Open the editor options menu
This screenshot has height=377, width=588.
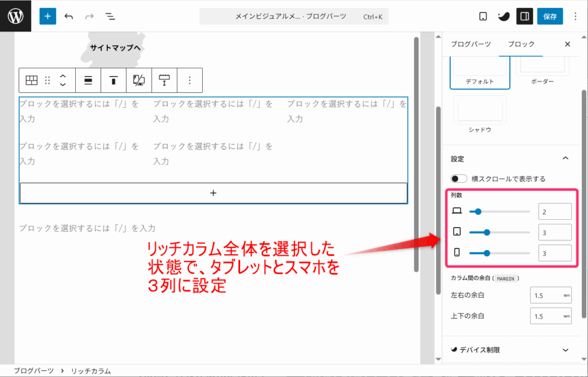pyautogui.click(x=575, y=17)
